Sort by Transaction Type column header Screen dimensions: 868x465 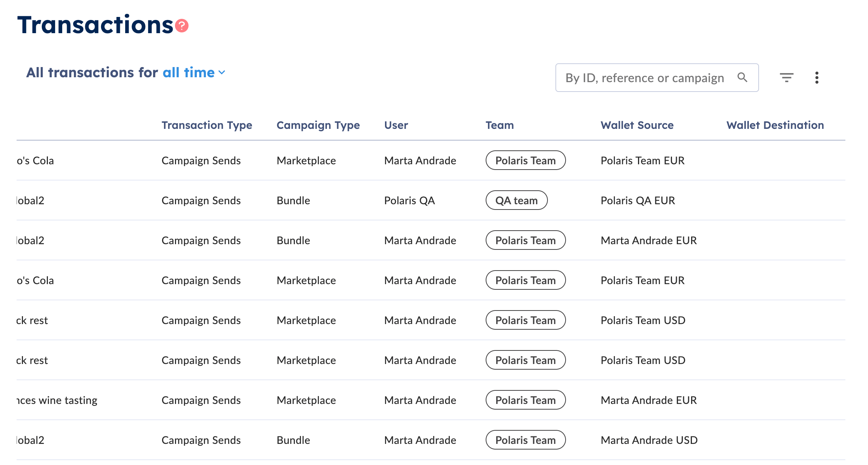(x=207, y=125)
